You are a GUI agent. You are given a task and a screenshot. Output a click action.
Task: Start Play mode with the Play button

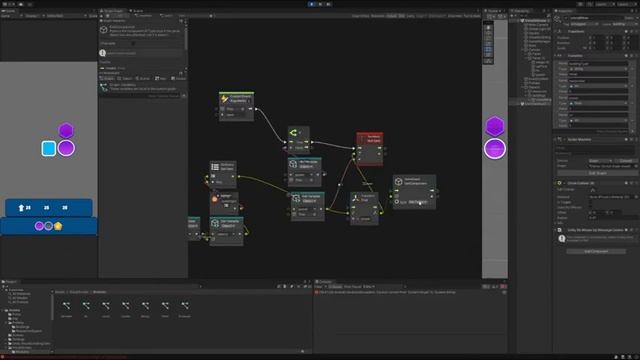(312, 4)
